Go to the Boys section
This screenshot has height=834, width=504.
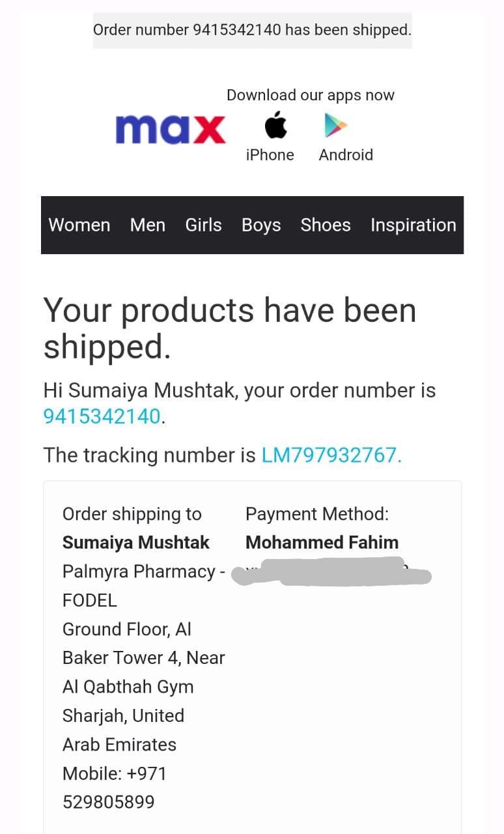pos(261,225)
